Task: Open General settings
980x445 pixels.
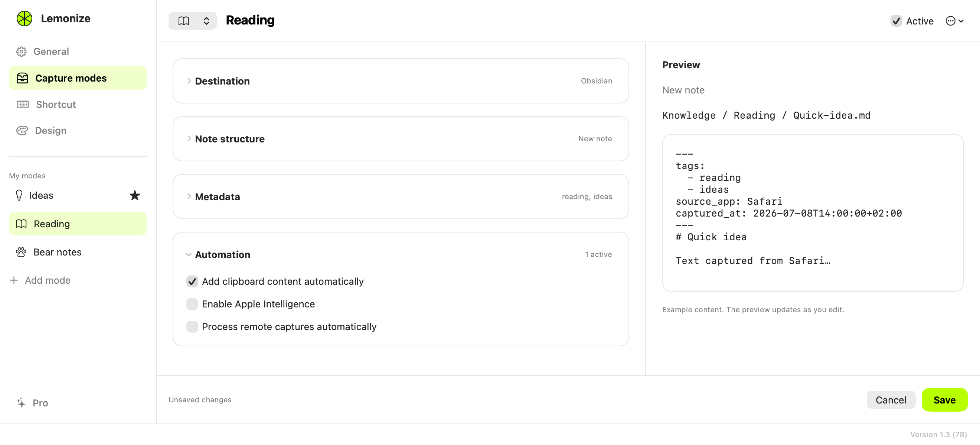Action: tap(78, 51)
